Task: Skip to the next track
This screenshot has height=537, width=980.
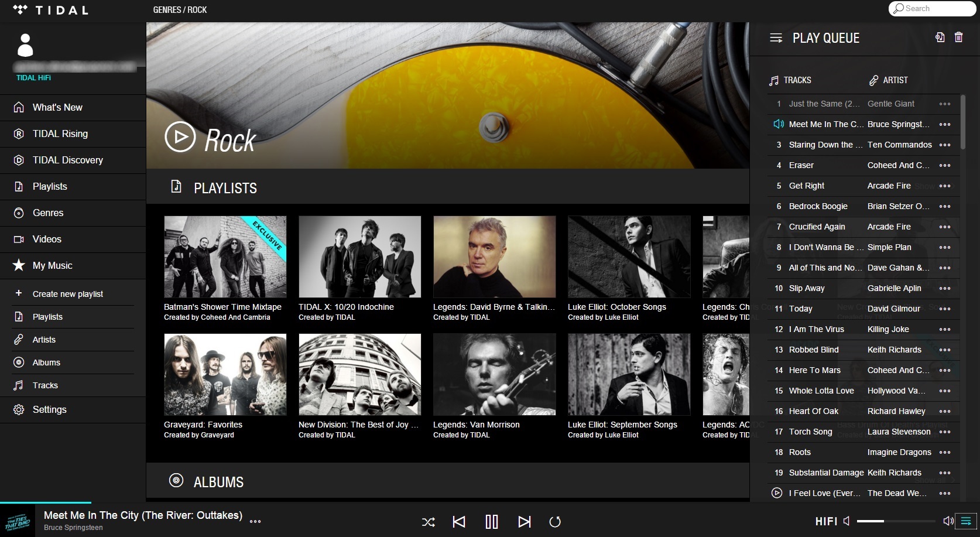Action: click(525, 521)
